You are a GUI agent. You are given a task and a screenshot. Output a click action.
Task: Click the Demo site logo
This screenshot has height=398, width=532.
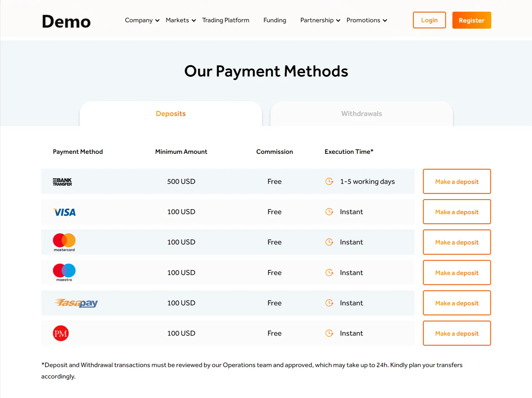pos(66,21)
